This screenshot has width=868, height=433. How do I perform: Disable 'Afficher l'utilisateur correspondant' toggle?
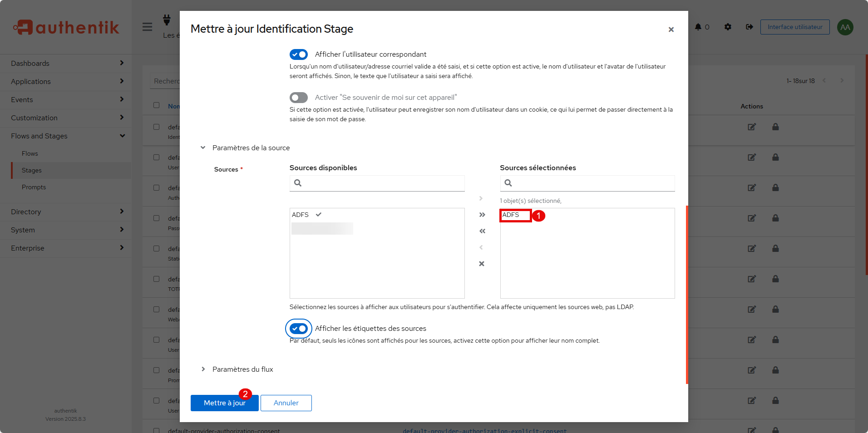coord(299,54)
